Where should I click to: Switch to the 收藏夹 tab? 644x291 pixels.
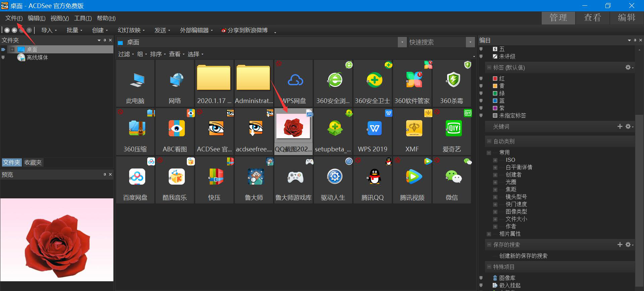(33, 162)
